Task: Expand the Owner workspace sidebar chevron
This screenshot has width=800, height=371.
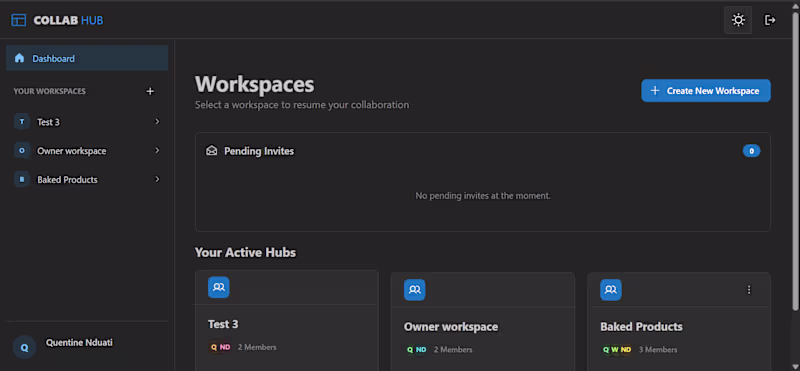Action: pos(157,151)
